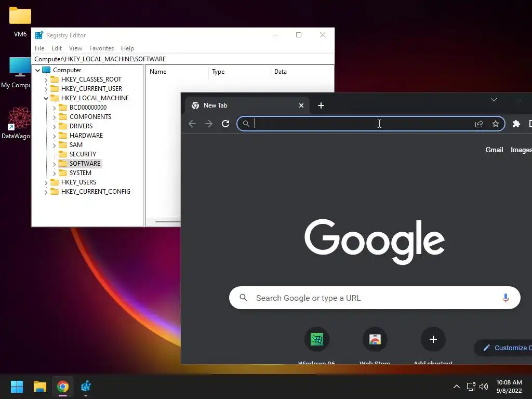Expand the HARDWARE key
Image resolution: width=532 pixels, height=399 pixels.
pos(54,136)
